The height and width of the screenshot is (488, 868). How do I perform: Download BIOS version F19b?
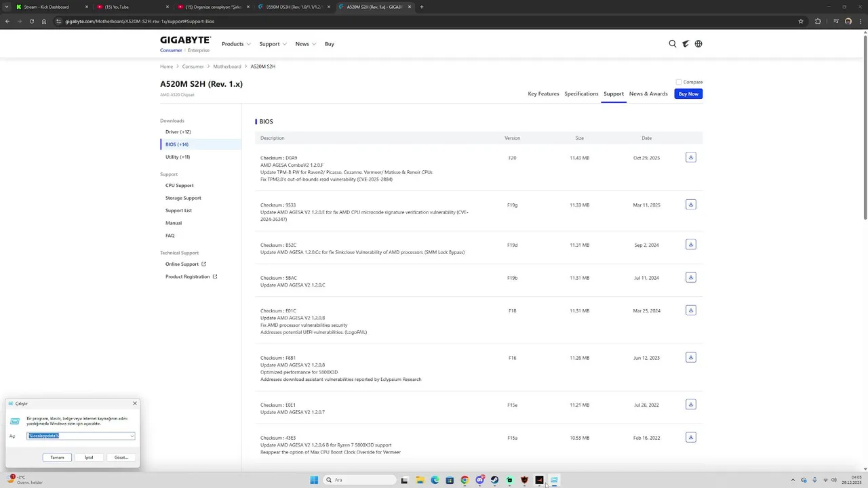(690, 277)
